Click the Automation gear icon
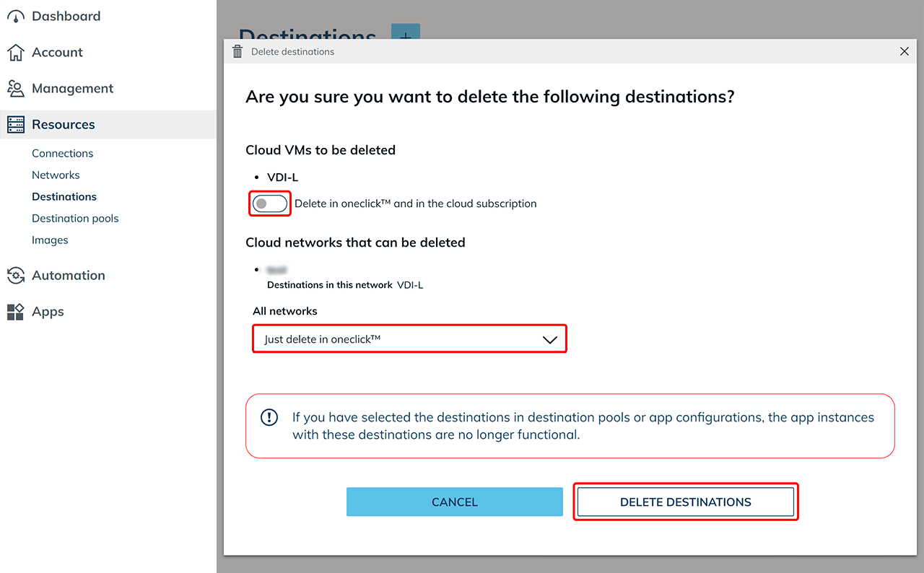 (16, 276)
